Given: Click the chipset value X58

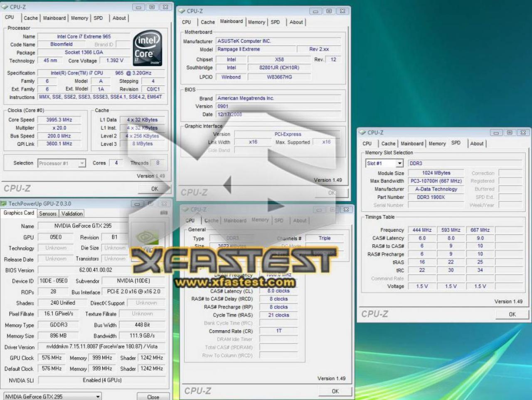Looking at the screenshot, I should coord(279,59).
